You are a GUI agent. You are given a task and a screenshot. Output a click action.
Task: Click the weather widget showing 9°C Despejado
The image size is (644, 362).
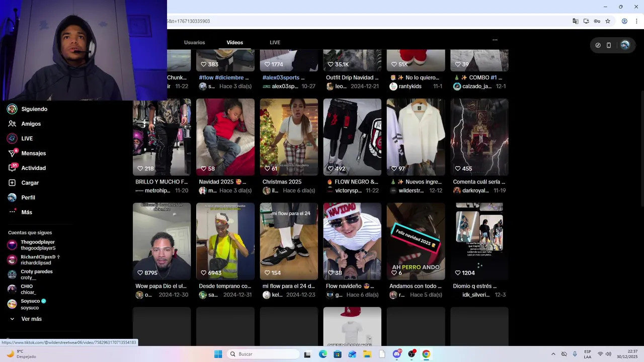(x=21, y=354)
